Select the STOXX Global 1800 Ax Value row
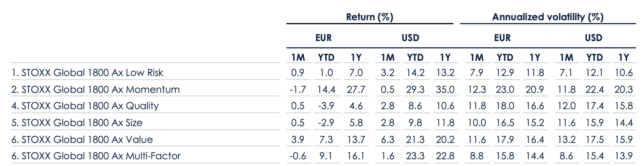Viewport: 644px width, 166px height. point(82,140)
